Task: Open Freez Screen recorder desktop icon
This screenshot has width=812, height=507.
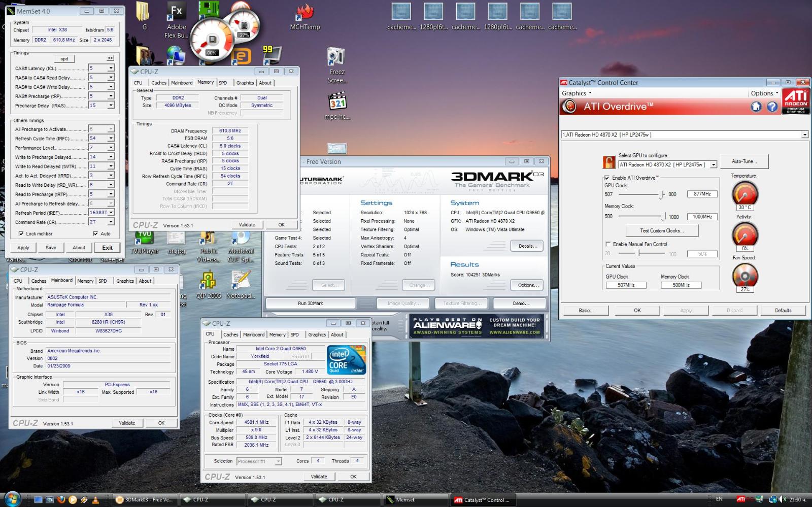Action: click(337, 65)
